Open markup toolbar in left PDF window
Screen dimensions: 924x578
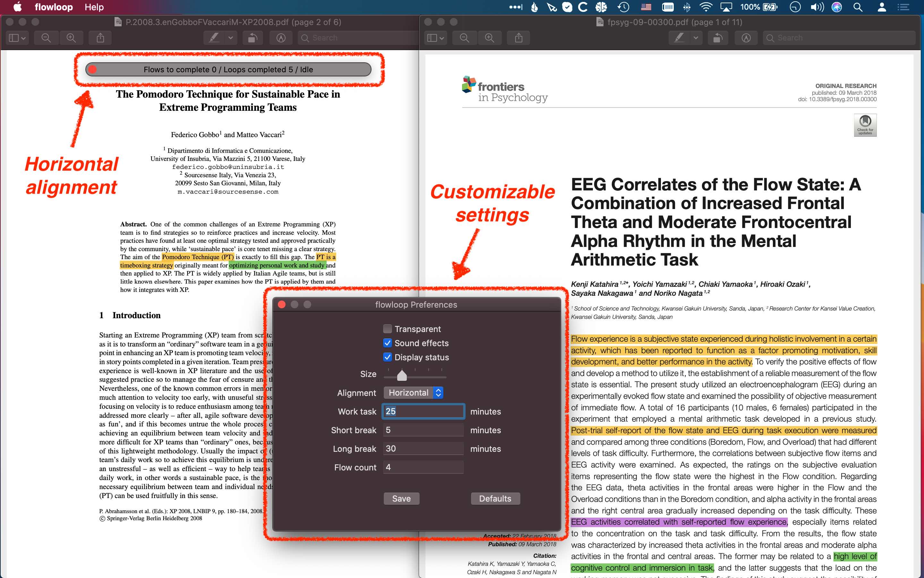(281, 38)
